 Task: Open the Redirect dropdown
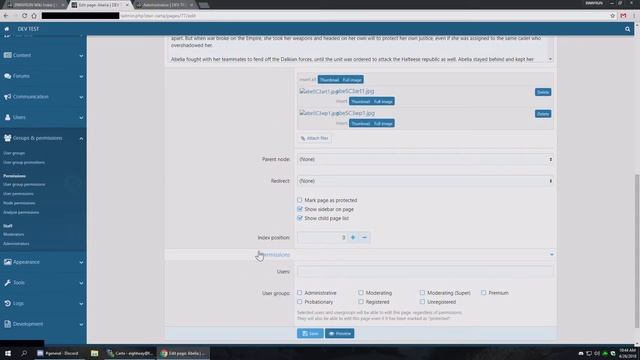425,181
